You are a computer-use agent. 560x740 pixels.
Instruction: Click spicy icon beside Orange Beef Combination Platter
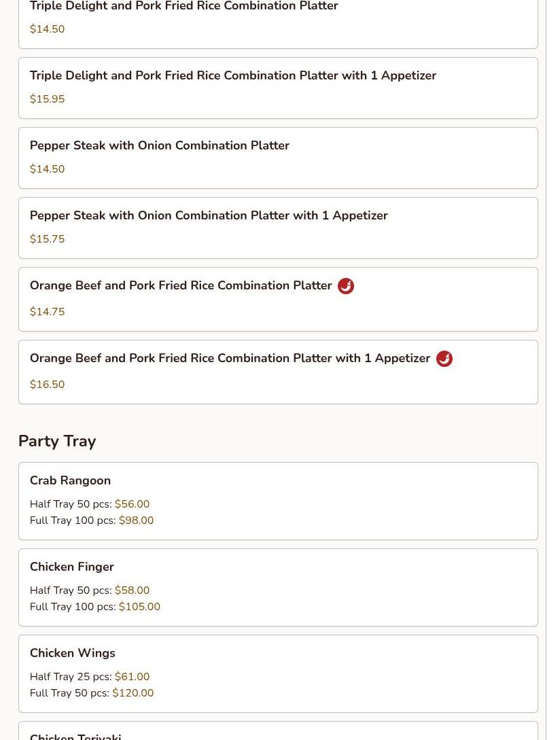tap(346, 286)
